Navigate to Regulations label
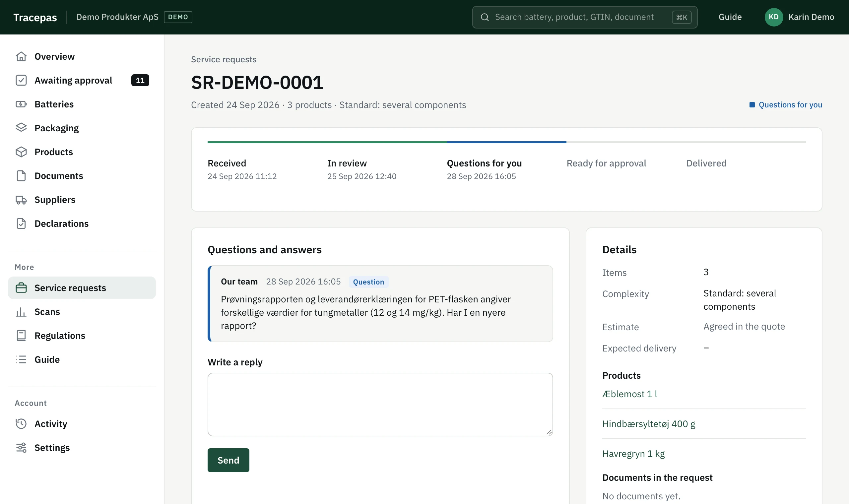Screen dimensions: 849x504 click(x=60, y=336)
